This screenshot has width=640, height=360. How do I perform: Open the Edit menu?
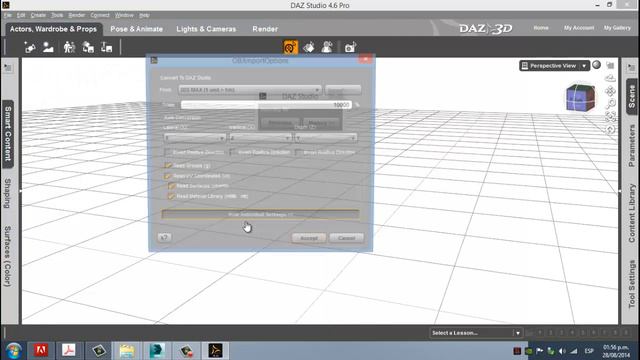[x=21, y=15]
